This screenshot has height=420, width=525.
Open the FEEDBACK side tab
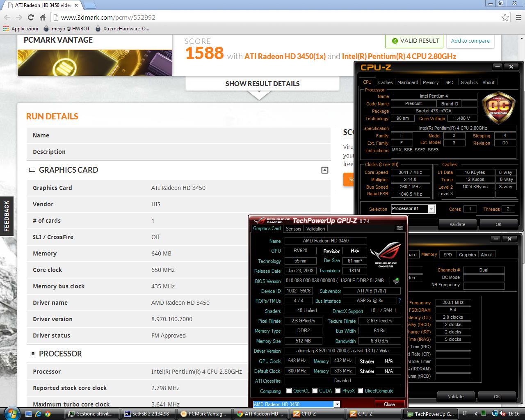coord(6,216)
